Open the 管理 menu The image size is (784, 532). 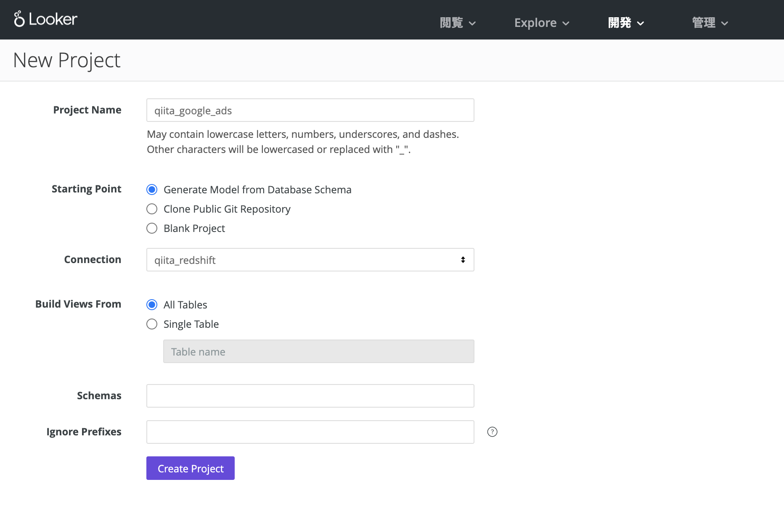[710, 23]
